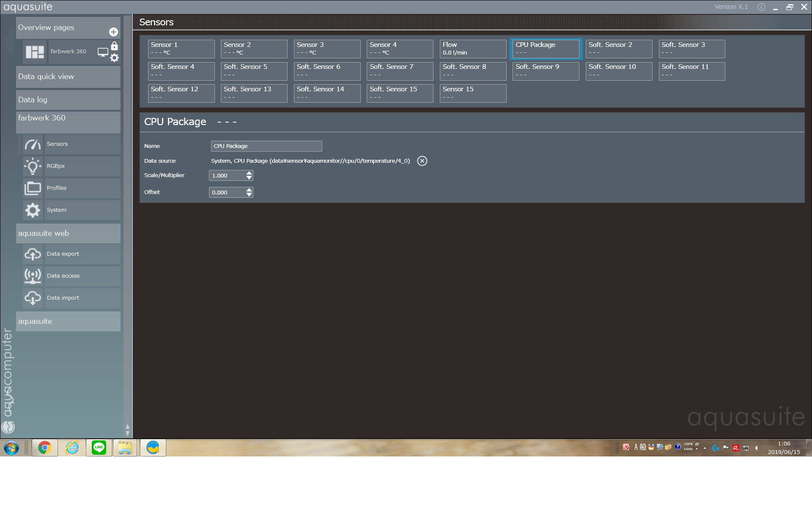812x519 pixels.
Task: Open the Profiles folder icon
Action: pyautogui.click(x=33, y=188)
